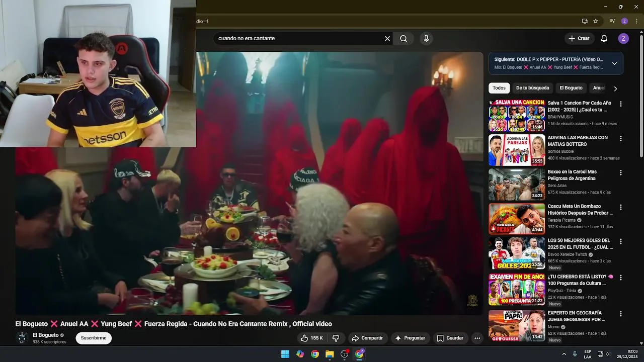
Task: Open the Terapia Picante channel name
Action: click(x=561, y=220)
